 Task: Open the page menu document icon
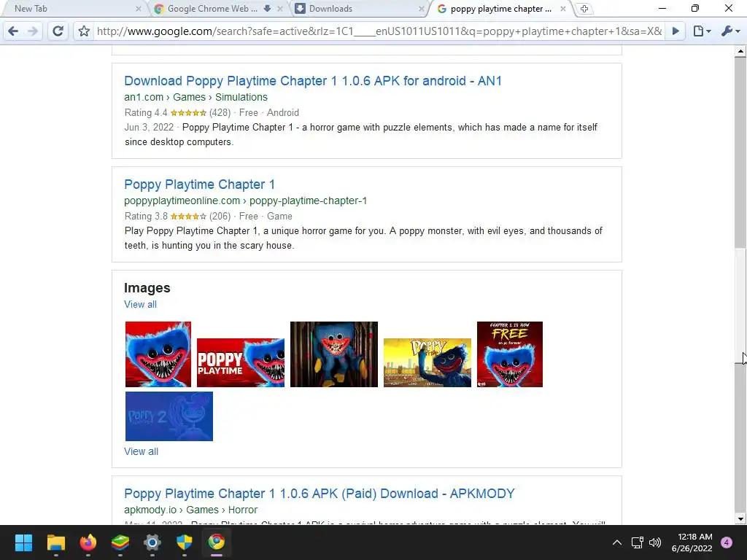coord(702,31)
